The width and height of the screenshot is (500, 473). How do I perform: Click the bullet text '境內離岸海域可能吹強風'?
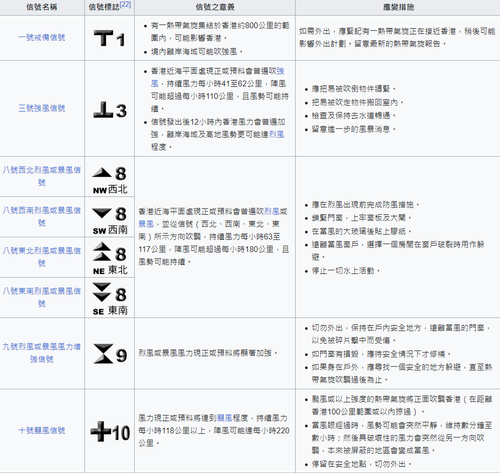click(x=197, y=52)
